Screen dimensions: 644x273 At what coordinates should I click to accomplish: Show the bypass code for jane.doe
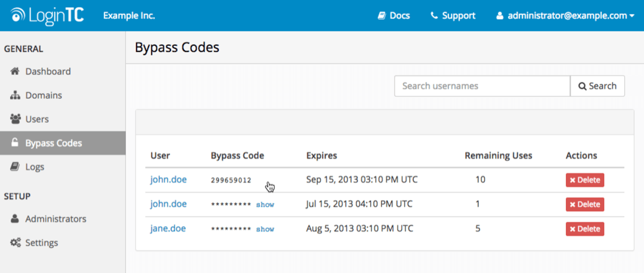[x=265, y=229]
